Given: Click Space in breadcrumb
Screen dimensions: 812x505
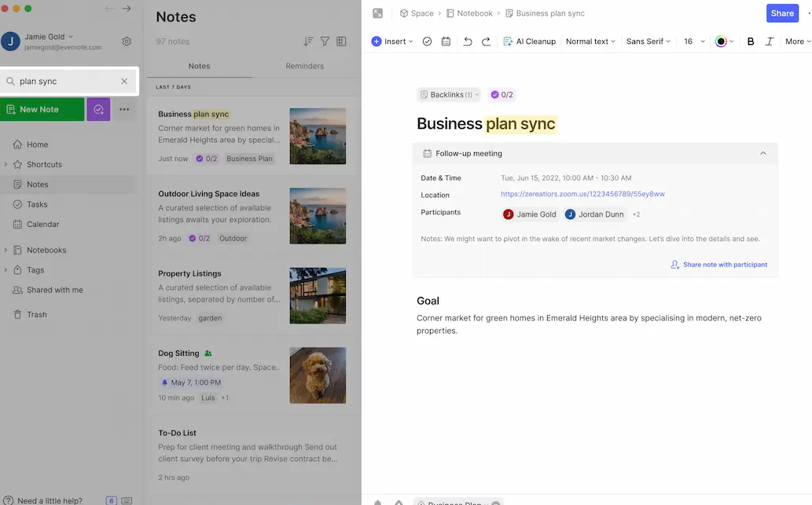Looking at the screenshot, I should (x=417, y=13).
